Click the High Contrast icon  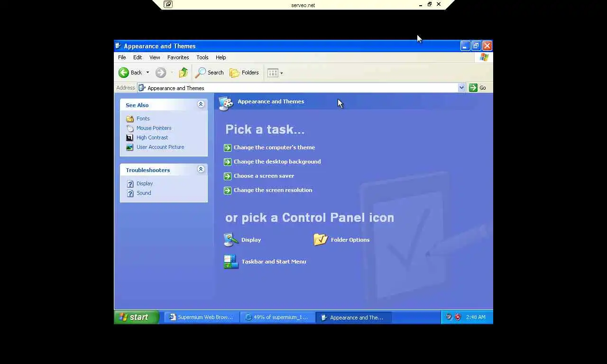[x=130, y=137]
